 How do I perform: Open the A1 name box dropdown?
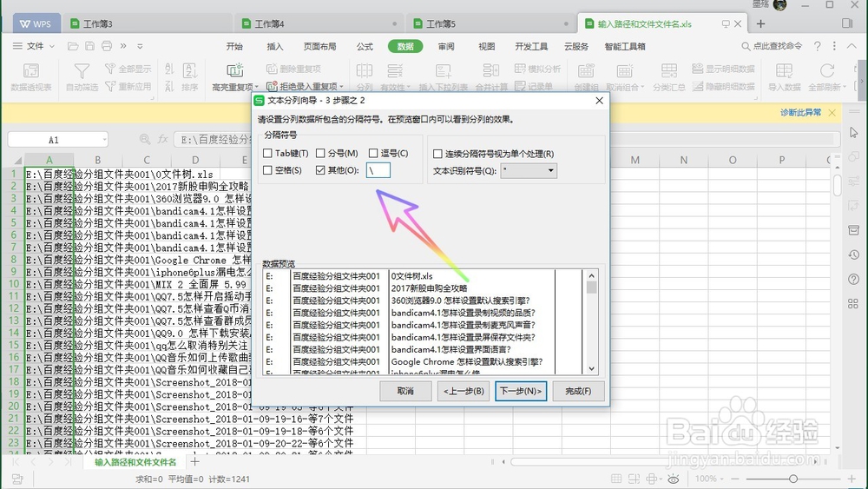105,140
